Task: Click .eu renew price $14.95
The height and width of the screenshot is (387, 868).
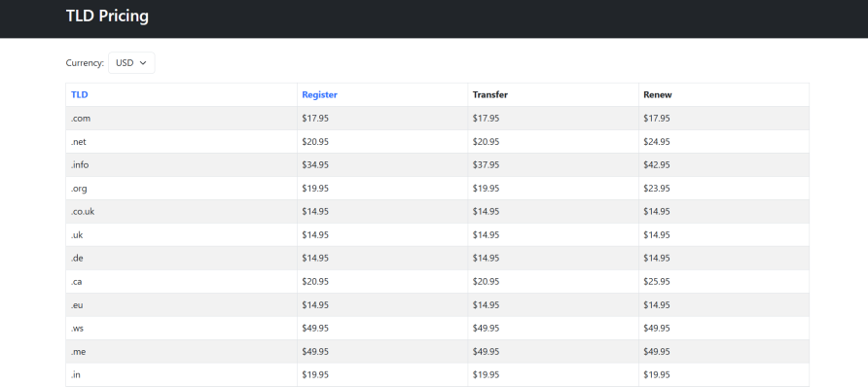Action: (657, 304)
